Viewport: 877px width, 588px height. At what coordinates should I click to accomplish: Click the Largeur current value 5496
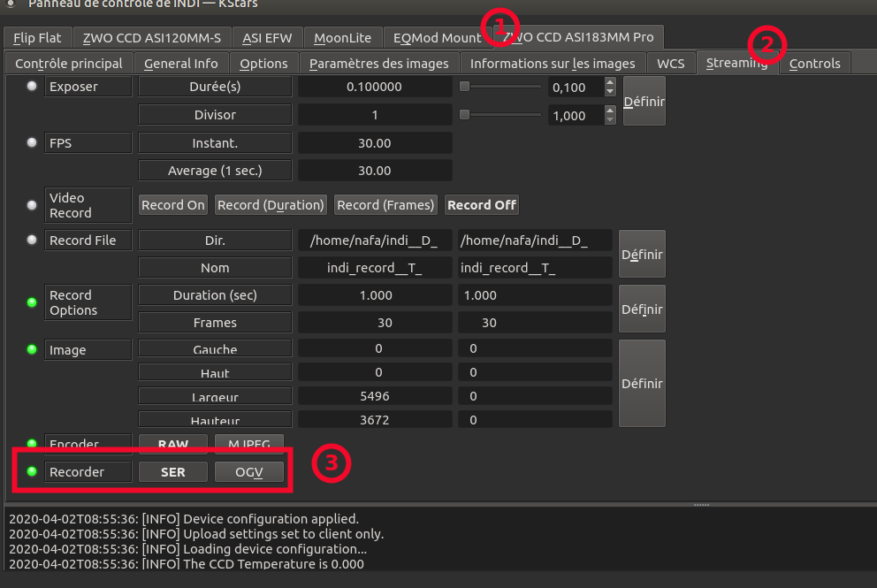pyautogui.click(x=375, y=396)
